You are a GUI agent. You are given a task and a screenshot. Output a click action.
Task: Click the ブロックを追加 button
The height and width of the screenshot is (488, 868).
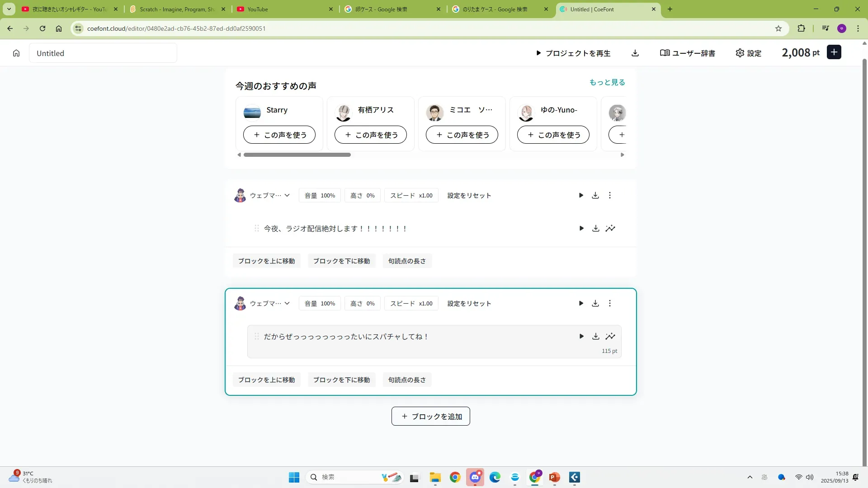click(430, 416)
